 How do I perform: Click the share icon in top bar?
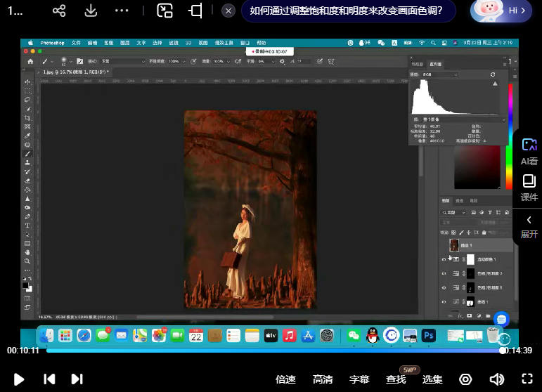59,11
